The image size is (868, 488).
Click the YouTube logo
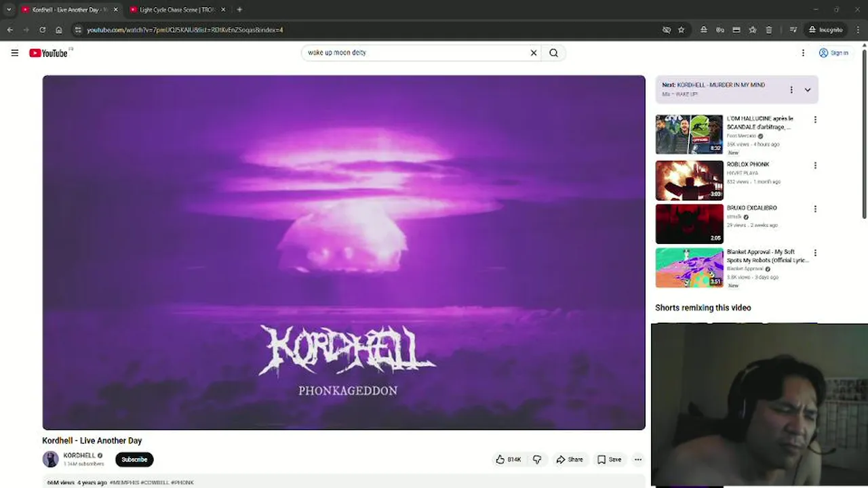[48, 53]
